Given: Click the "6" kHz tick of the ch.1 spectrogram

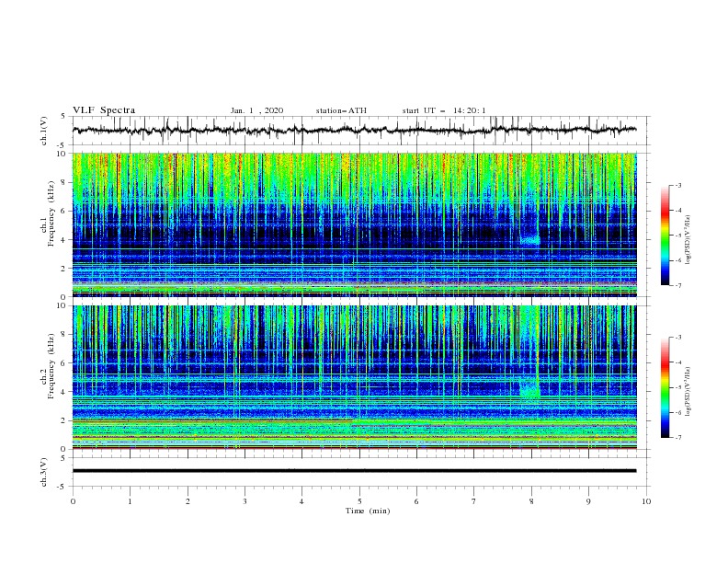Looking at the screenshot, I should 65,211.
